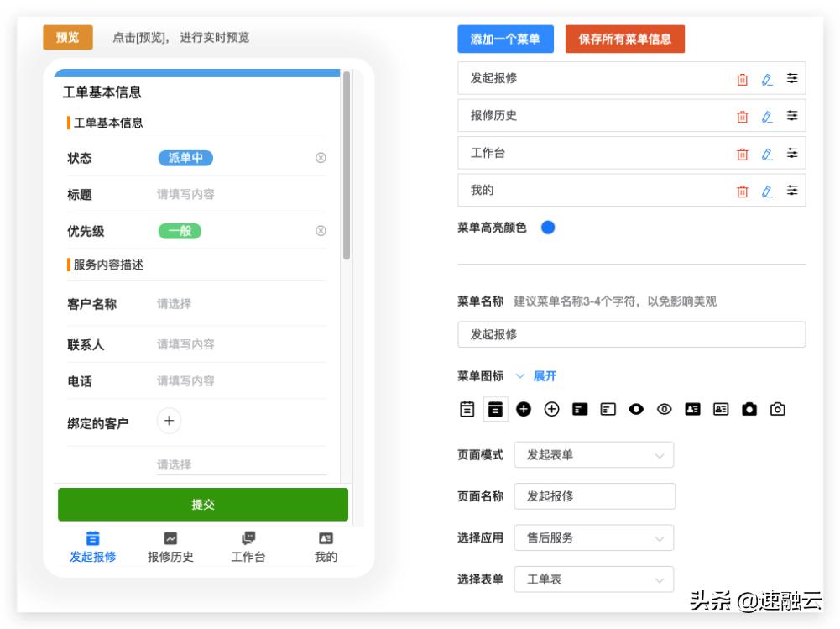Open sort settings icon on 工作台 row
This screenshot has height=629, width=840.
(x=791, y=153)
